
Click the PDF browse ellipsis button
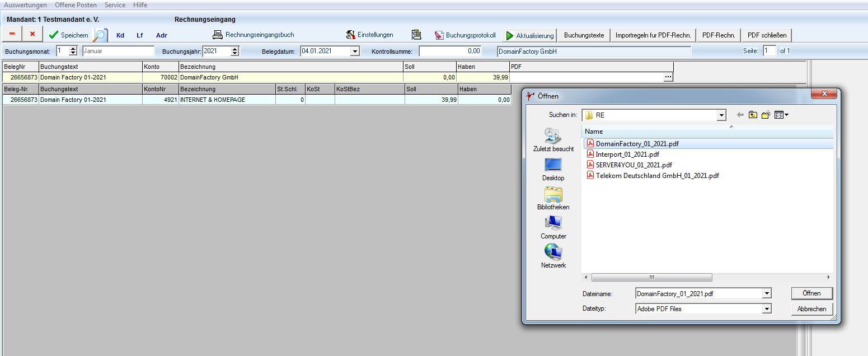tap(668, 77)
